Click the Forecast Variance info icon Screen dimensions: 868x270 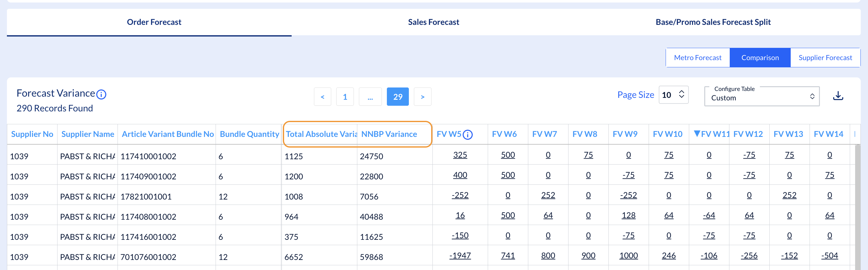tap(101, 94)
